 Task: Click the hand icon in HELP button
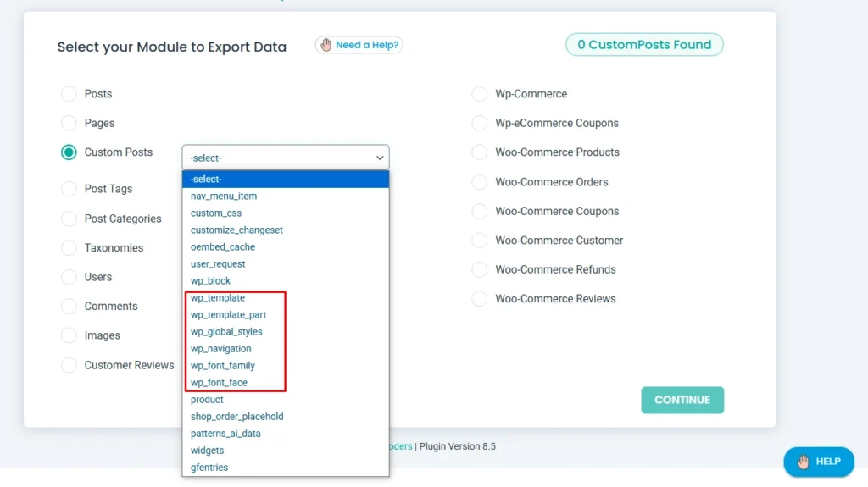point(803,462)
